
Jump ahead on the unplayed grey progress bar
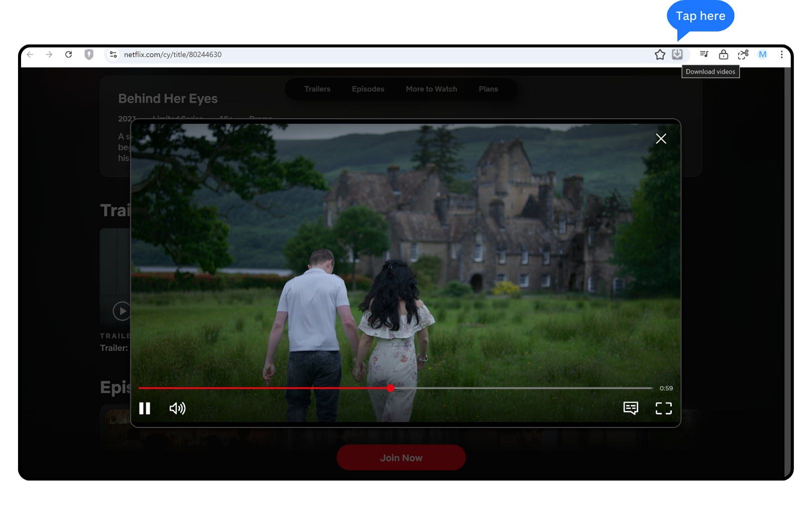523,388
